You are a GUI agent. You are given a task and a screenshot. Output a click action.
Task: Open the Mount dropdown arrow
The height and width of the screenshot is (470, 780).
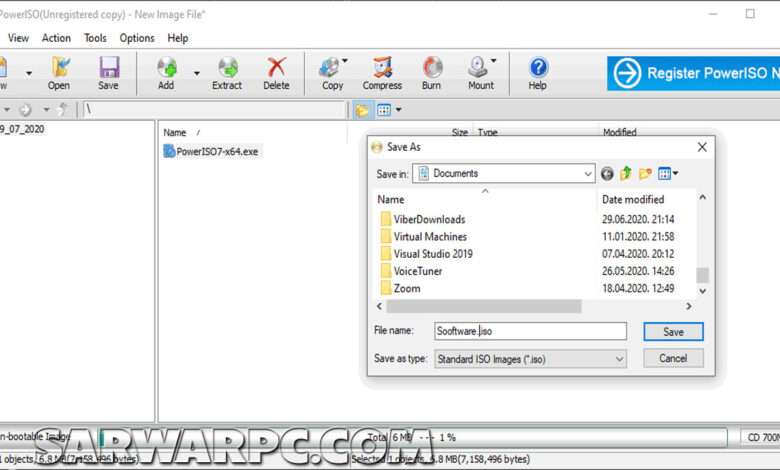pos(493,61)
